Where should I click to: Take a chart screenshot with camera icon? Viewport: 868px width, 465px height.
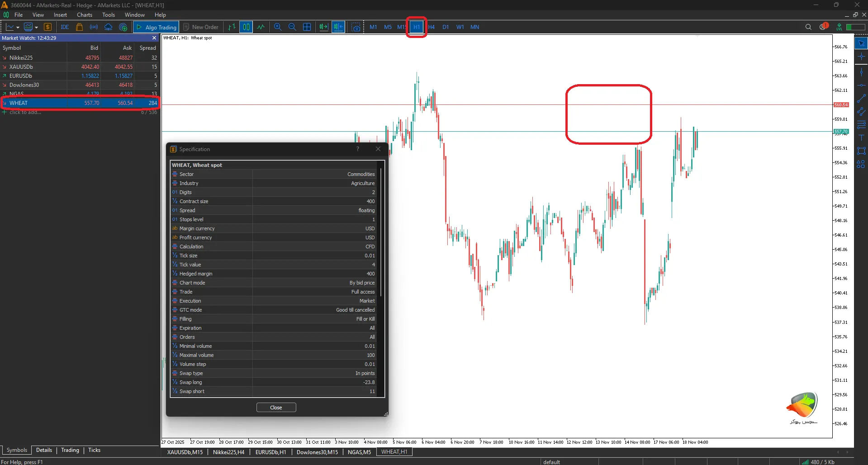coord(356,27)
